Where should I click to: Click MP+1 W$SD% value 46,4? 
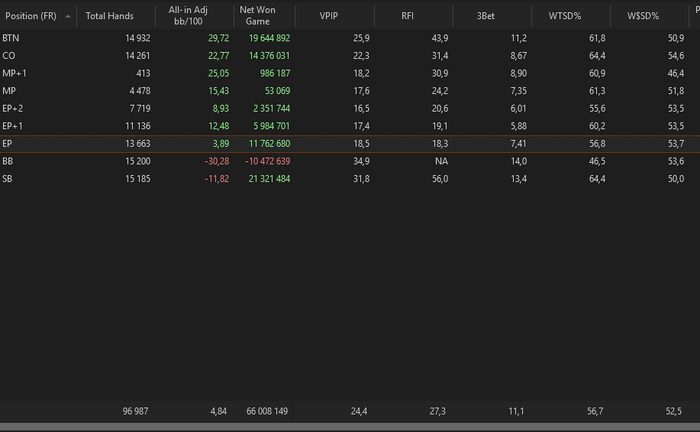[676, 73]
